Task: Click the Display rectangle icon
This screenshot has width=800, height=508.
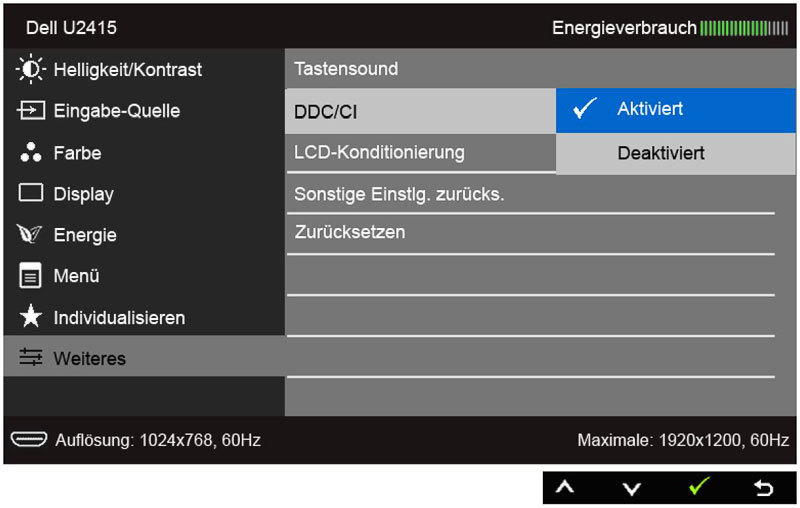Action: click(31, 194)
